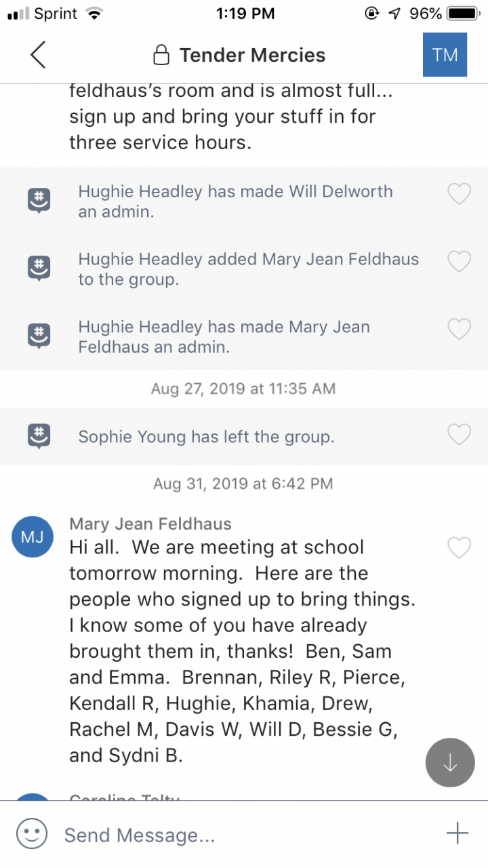
Task: Open attachments with the plus icon
Action: (x=457, y=833)
